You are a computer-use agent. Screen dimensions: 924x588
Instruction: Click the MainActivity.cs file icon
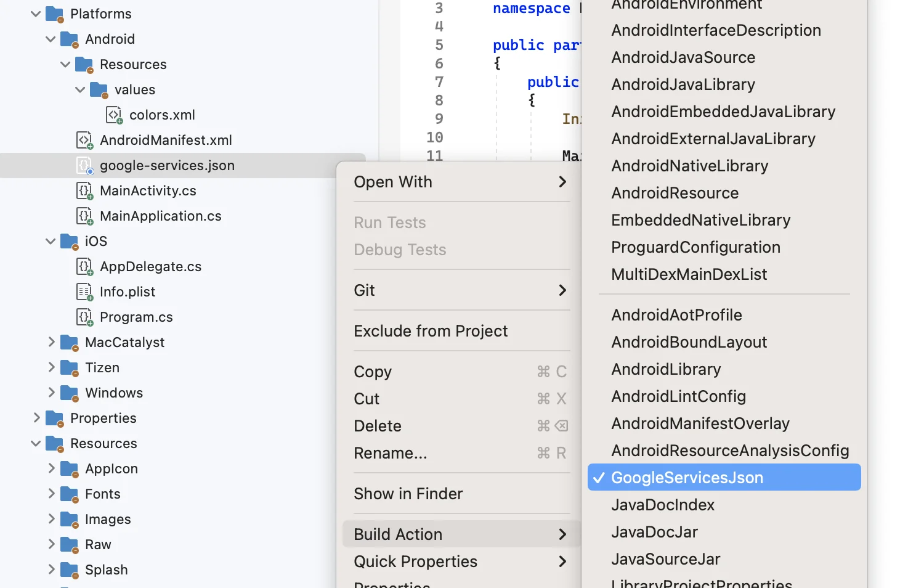coord(84,191)
